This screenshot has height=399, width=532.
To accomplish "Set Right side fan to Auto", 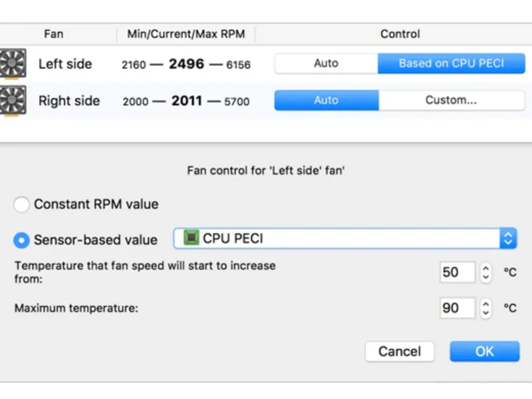I will pyautogui.click(x=326, y=100).
